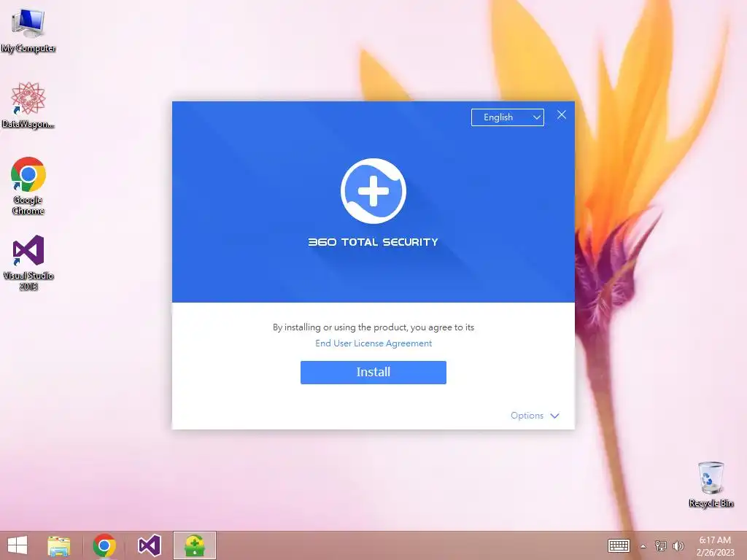This screenshot has height=560, width=747.
Task: Open the My Computer desktop icon
Action: pos(28,30)
